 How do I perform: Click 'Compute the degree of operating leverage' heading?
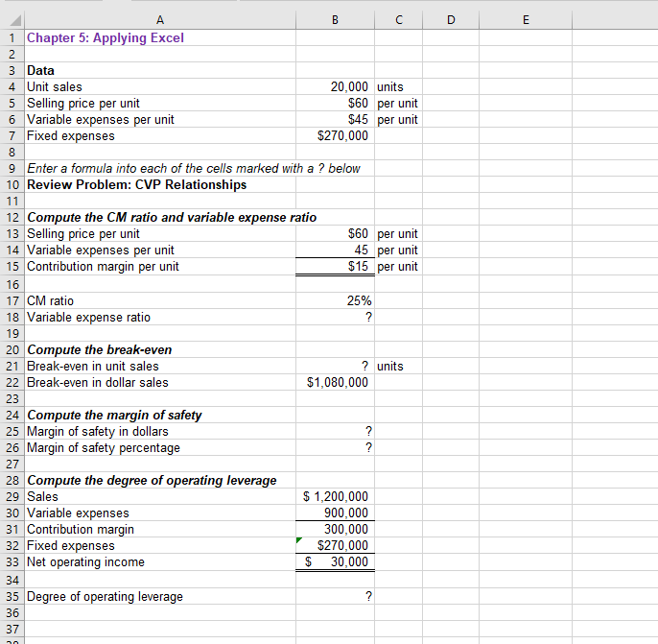click(152, 480)
